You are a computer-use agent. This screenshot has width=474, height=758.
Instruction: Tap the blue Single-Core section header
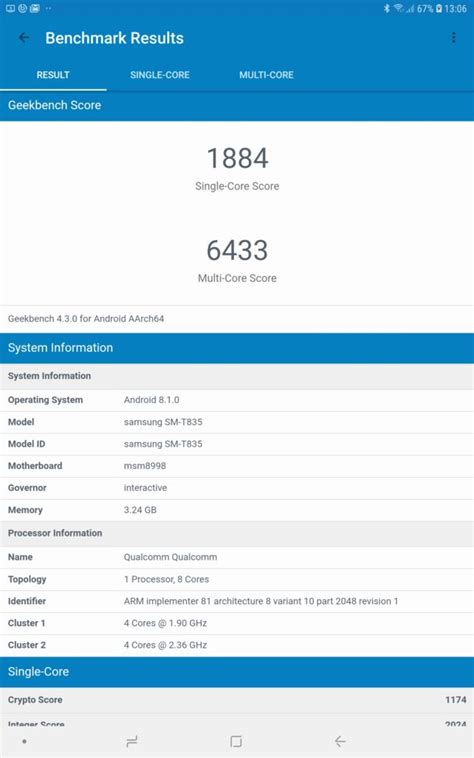coord(237,672)
